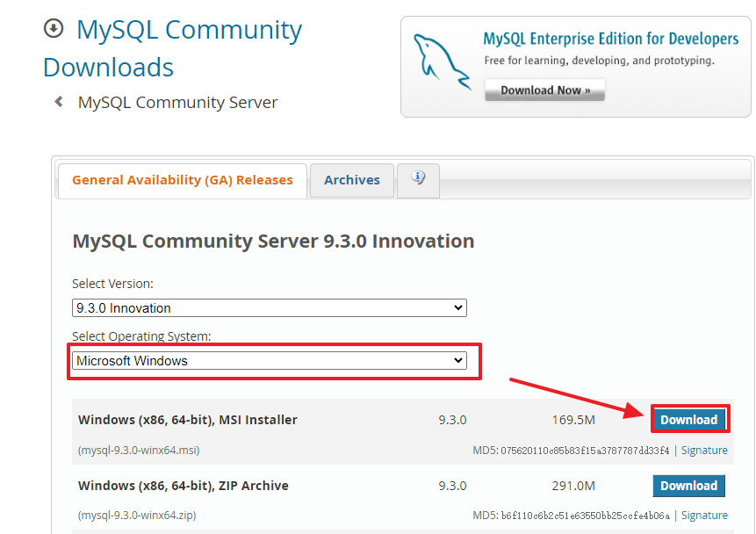Open the Select Operating System dropdown
Image resolution: width=756 pixels, height=534 pixels.
tap(269, 360)
